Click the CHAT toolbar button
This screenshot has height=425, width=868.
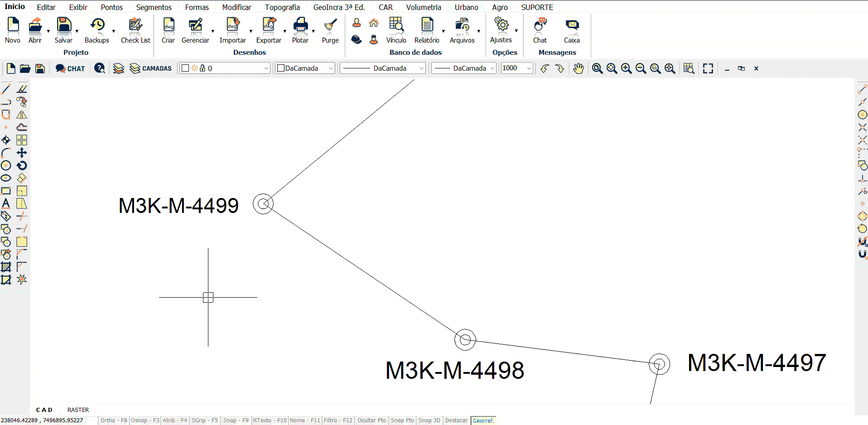tap(70, 68)
